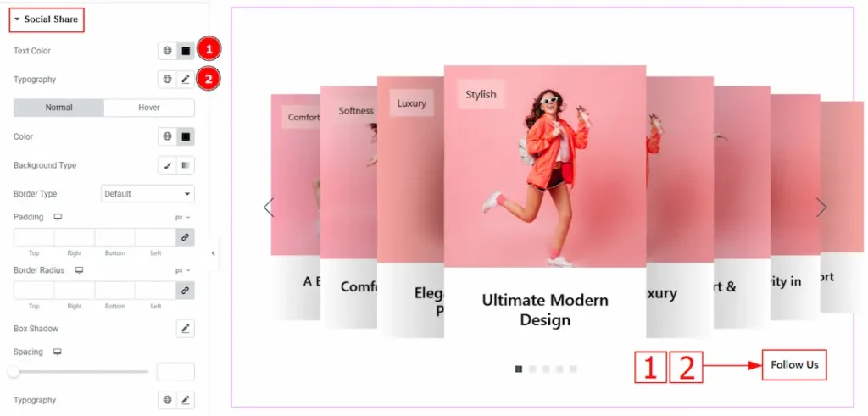Edit Box Shadow settings

pyautogui.click(x=186, y=329)
